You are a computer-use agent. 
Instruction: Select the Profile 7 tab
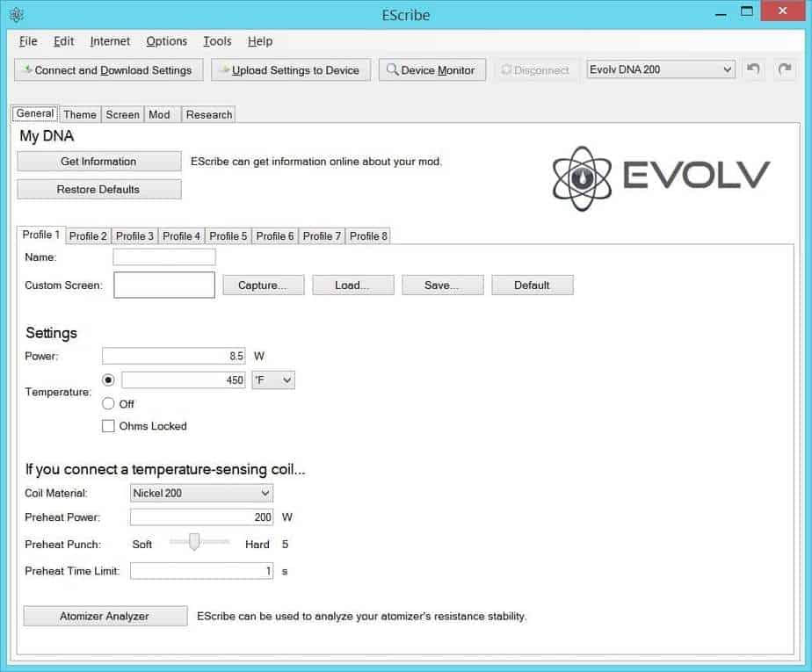(x=322, y=236)
